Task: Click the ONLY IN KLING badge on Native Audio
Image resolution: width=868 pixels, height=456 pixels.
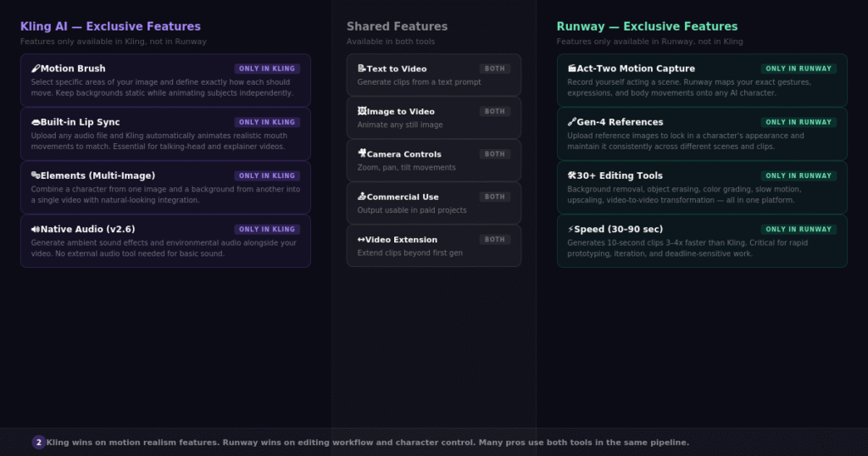Action: tap(267, 229)
